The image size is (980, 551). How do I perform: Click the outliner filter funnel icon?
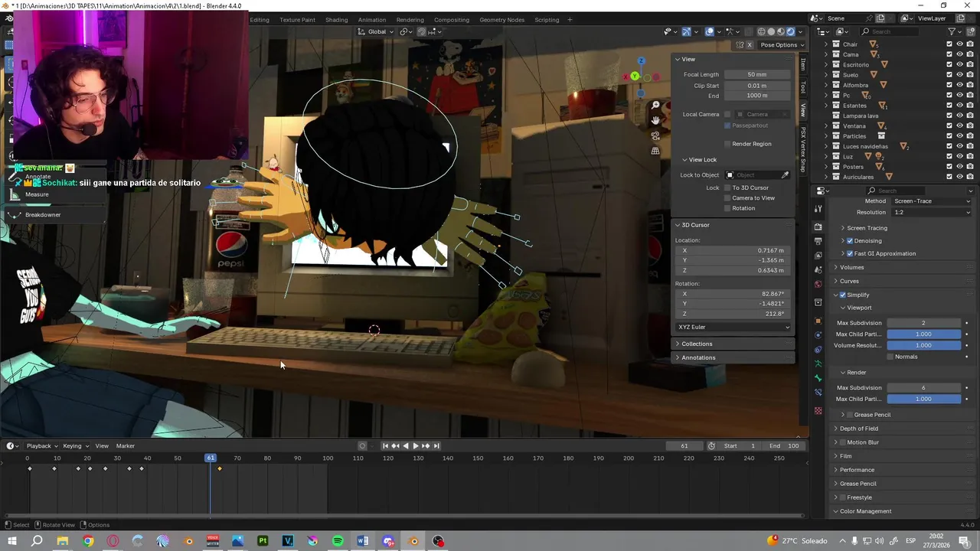(952, 31)
